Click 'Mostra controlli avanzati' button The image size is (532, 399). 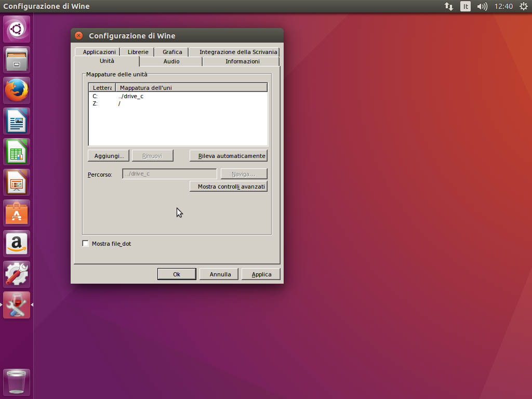[x=229, y=187]
